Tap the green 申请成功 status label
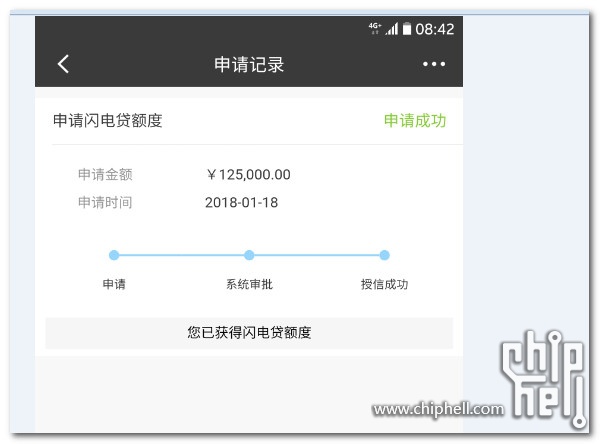600x444 pixels. (415, 121)
